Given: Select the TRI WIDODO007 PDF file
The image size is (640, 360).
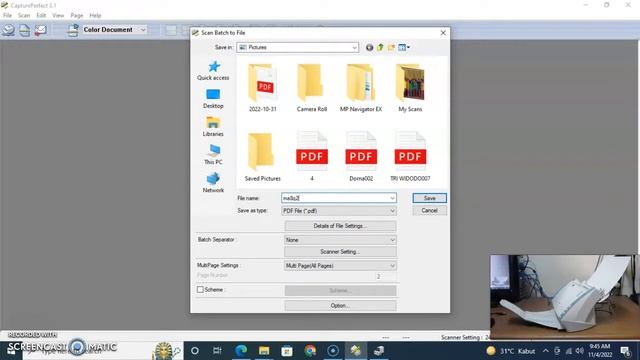Looking at the screenshot, I should point(410,157).
